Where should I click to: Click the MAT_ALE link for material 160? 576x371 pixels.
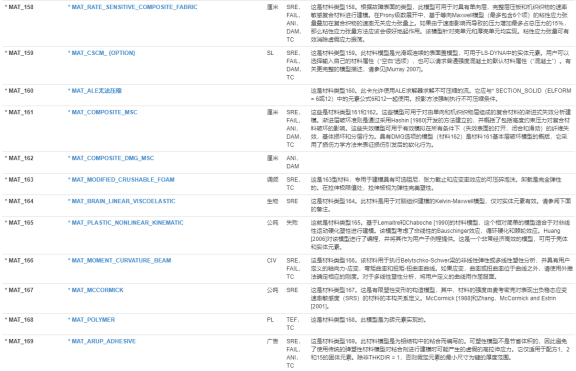pyautogui.click(x=95, y=91)
